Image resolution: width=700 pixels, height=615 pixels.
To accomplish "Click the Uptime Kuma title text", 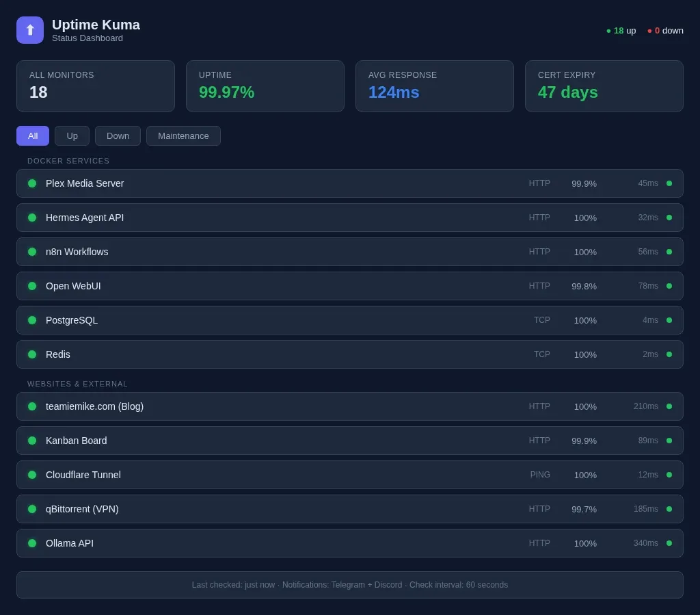I will click(96, 25).
